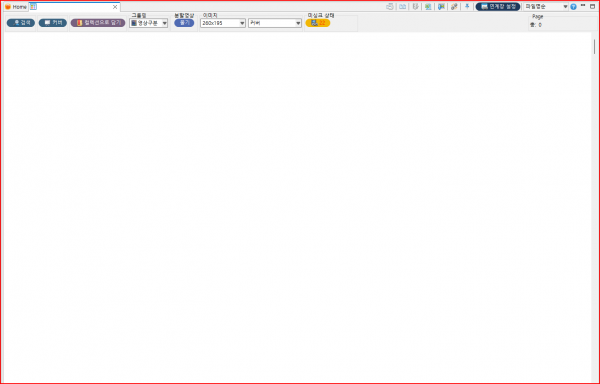Click the image comment icon beside chain link
Screen dimensions: 600x384
coord(441,7)
